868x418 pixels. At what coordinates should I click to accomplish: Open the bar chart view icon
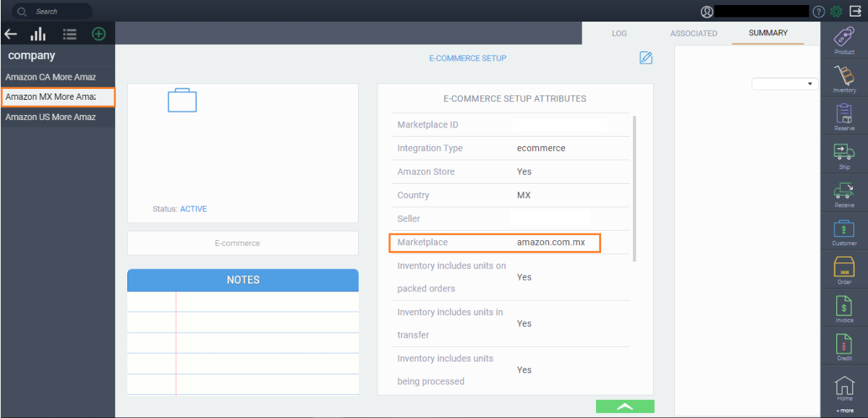point(38,34)
